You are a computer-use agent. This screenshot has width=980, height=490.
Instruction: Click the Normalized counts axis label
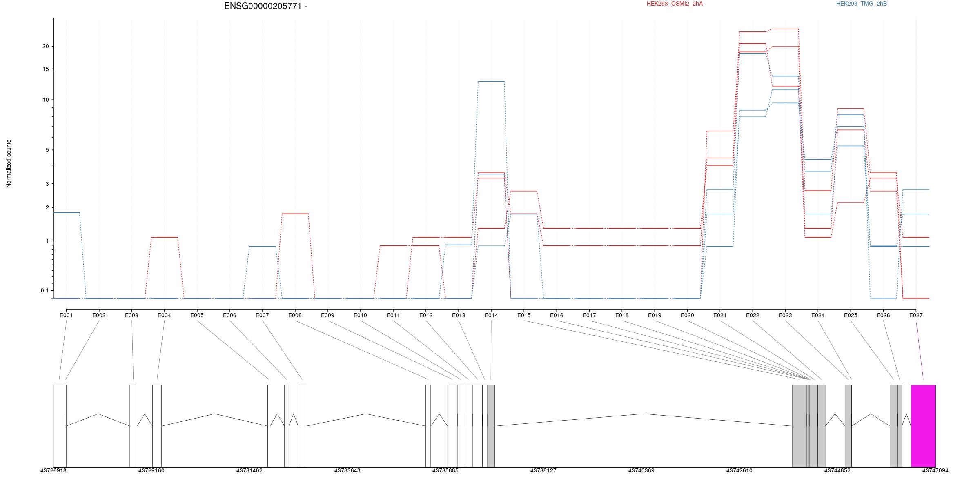pyautogui.click(x=9, y=164)
